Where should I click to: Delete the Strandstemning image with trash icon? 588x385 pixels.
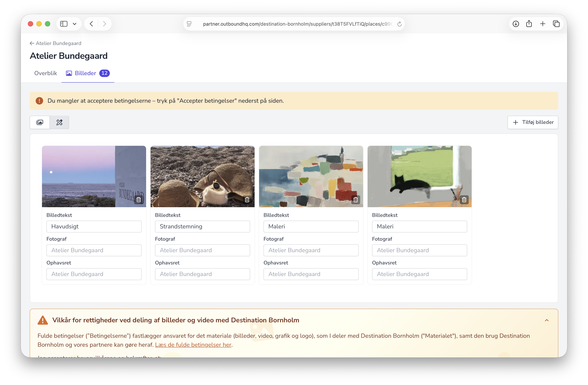coord(247,200)
